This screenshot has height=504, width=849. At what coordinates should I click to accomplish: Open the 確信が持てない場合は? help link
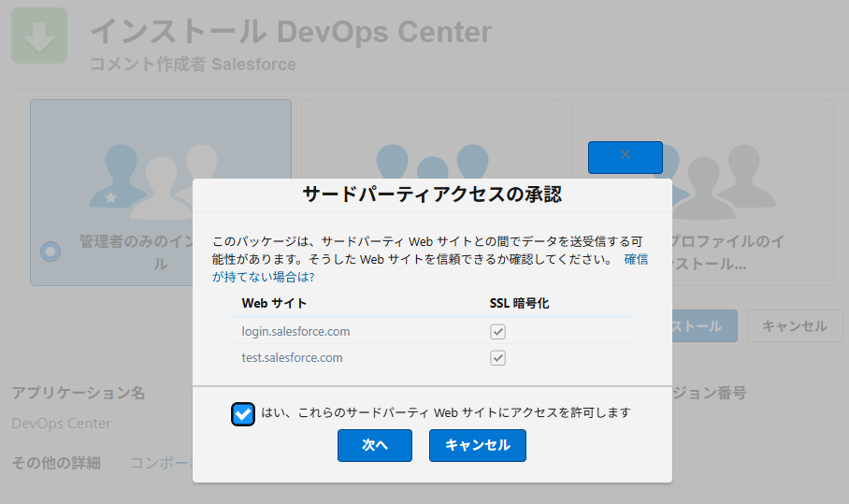click(636, 259)
